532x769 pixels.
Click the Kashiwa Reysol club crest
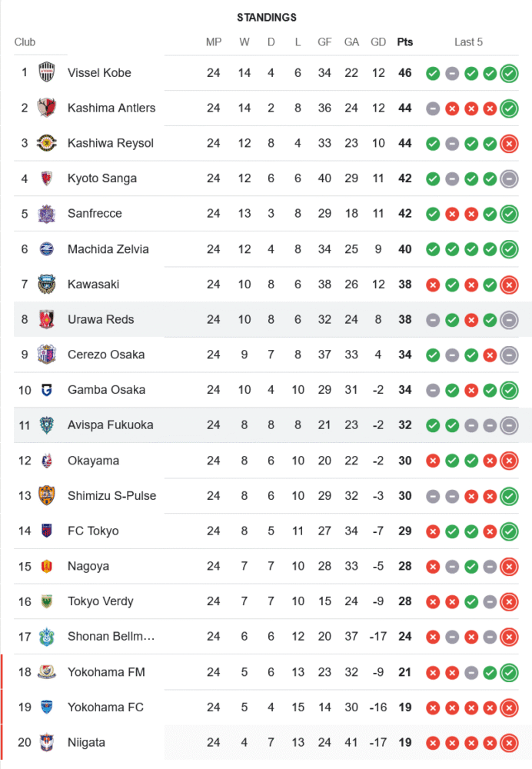point(47,143)
